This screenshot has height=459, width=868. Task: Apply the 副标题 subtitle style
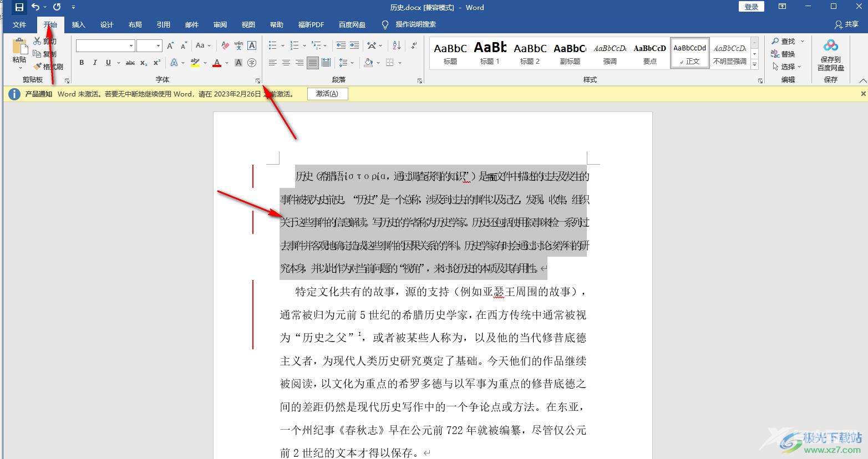(570, 53)
